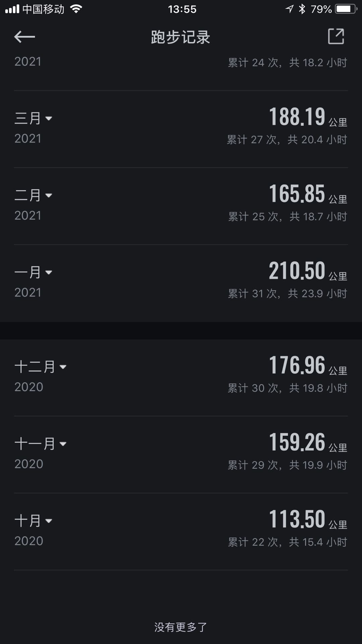362x644 pixels.
Task: Expand the 十月 2020 dropdown arrow
Action: click(49, 521)
